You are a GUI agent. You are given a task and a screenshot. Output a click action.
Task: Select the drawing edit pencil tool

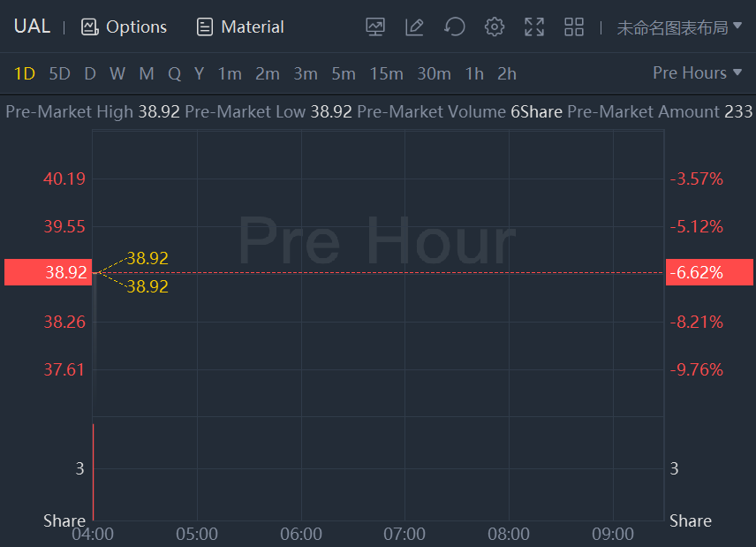click(414, 27)
